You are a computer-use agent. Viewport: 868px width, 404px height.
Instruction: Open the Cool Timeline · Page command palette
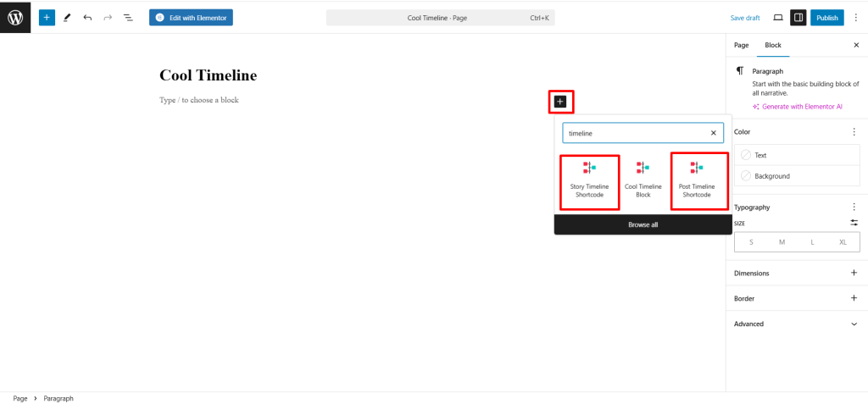pos(440,18)
